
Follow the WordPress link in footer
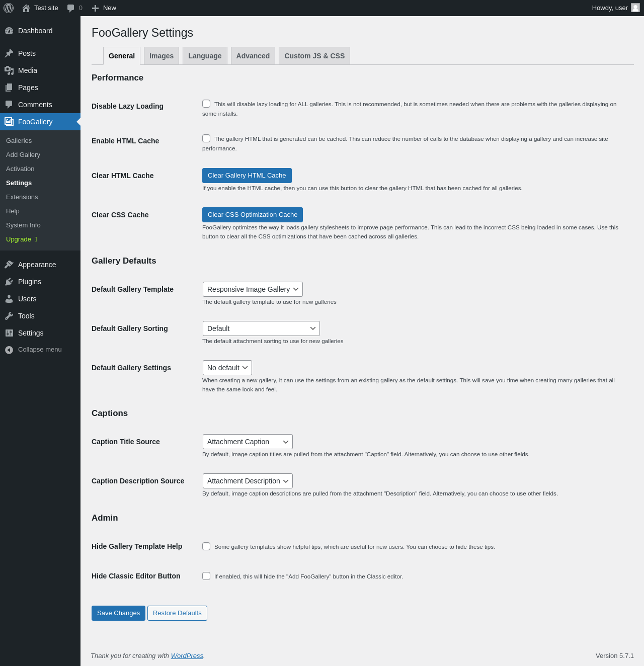pos(187,656)
